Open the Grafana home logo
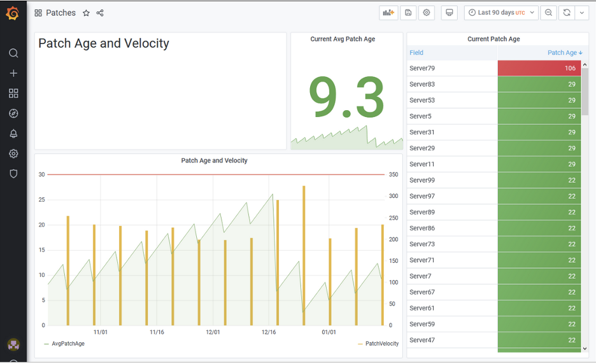This screenshot has width=596, height=364. pyautogui.click(x=13, y=13)
